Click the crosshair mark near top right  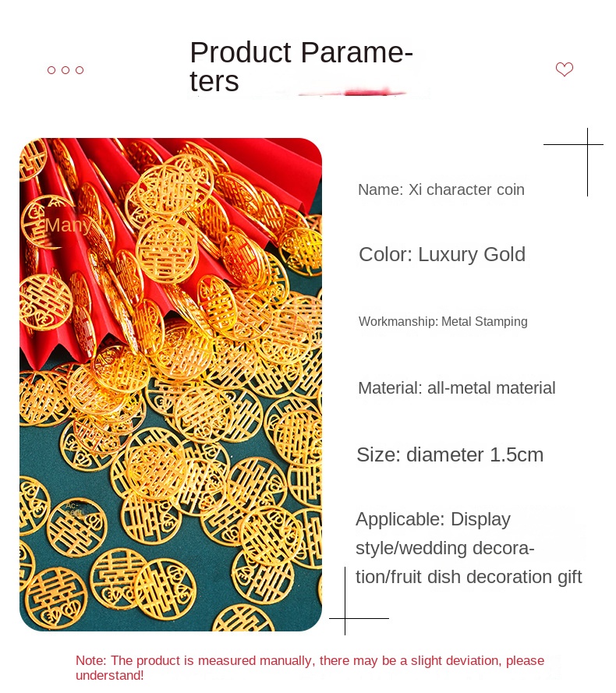(587, 144)
